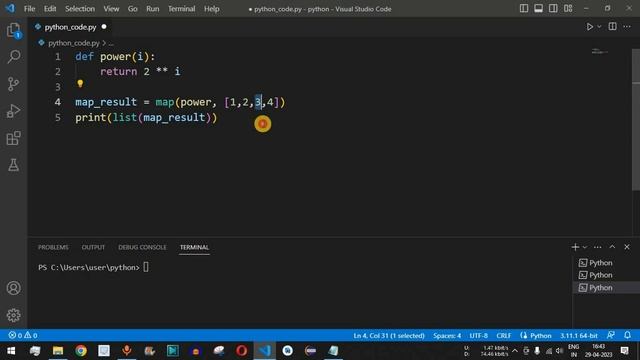Click the feedback icon in status bar
640x360 pixels.
pos(611,335)
